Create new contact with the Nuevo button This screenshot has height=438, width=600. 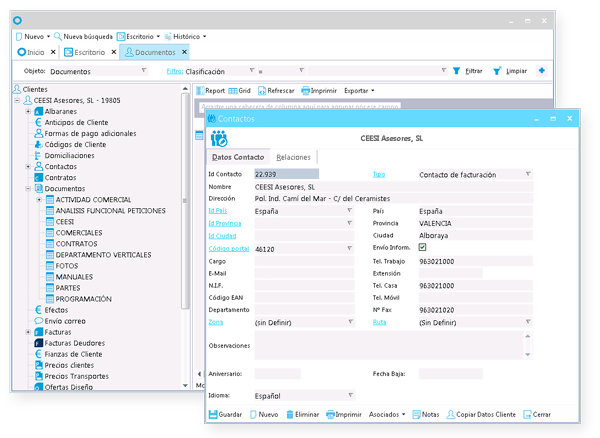tap(264, 414)
